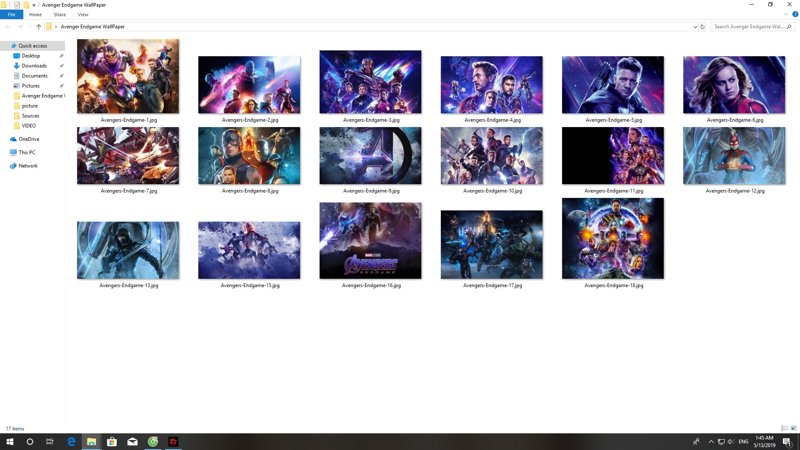Switch to Large icons view in status bar
The height and width of the screenshot is (450, 800).
coord(793,428)
